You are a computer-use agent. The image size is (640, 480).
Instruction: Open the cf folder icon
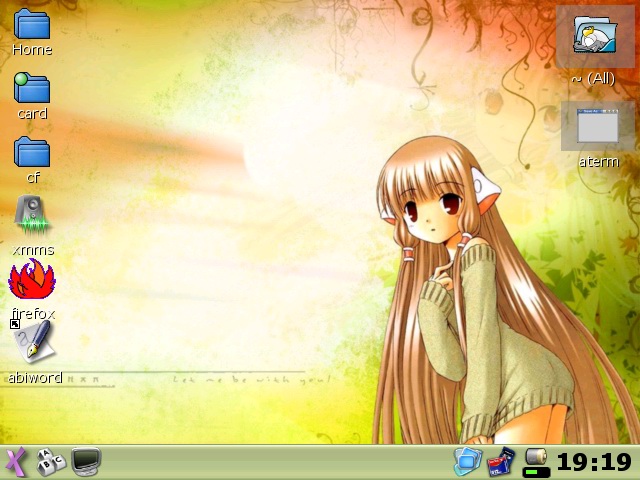coord(32,152)
